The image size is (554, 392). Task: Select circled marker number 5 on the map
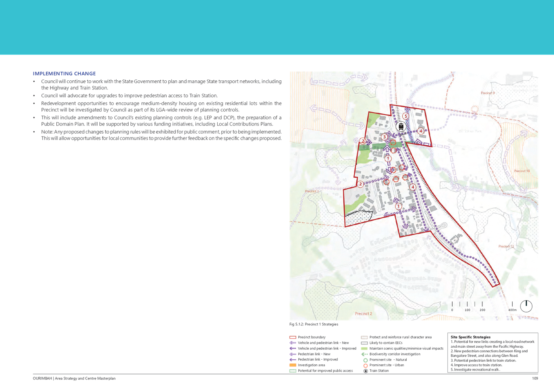[405, 116]
